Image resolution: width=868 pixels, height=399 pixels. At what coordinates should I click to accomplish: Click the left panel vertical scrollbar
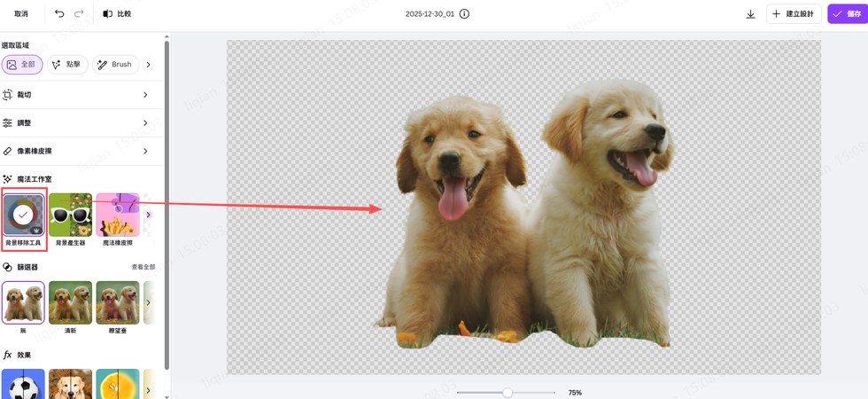coord(167,204)
